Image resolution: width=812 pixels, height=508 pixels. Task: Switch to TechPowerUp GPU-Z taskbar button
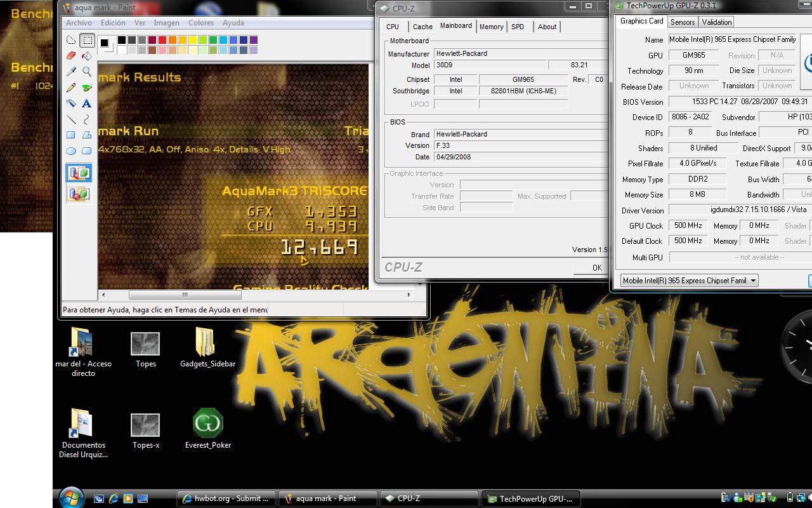click(531, 498)
